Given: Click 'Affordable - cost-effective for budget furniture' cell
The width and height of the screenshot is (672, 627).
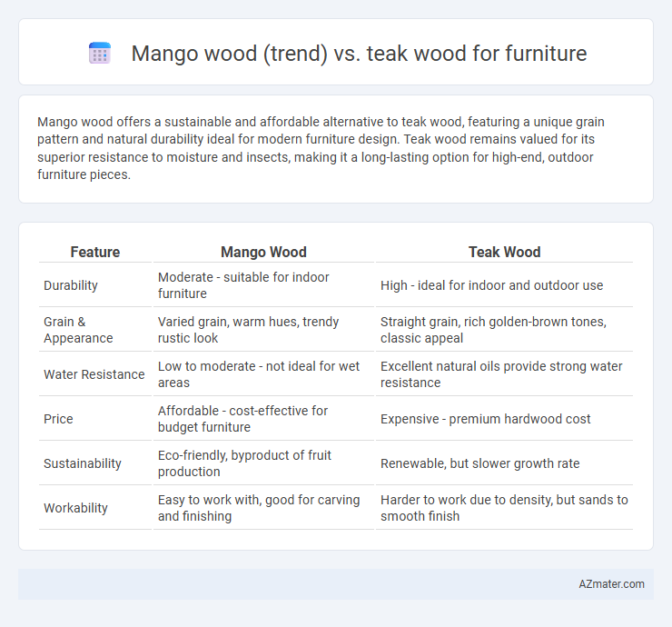Looking at the screenshot, I should [x=263, y=419].
